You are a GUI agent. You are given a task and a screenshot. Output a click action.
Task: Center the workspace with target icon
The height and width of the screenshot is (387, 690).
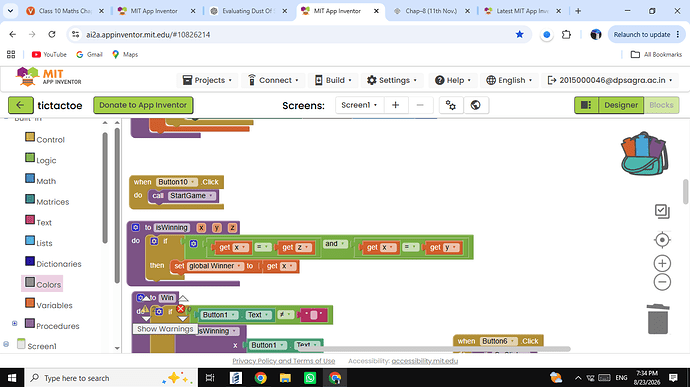pyautogui.click(x=662, y=240)
